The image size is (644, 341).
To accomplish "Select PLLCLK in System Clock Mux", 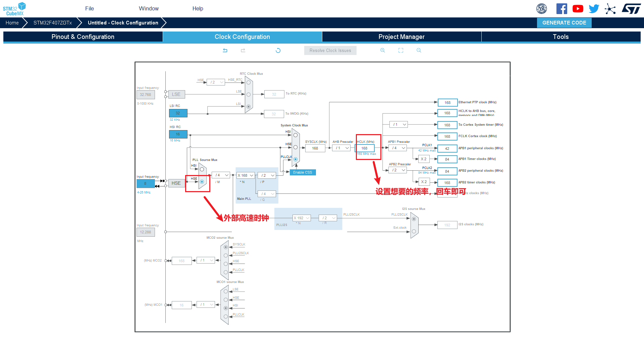I will point(296,159).
